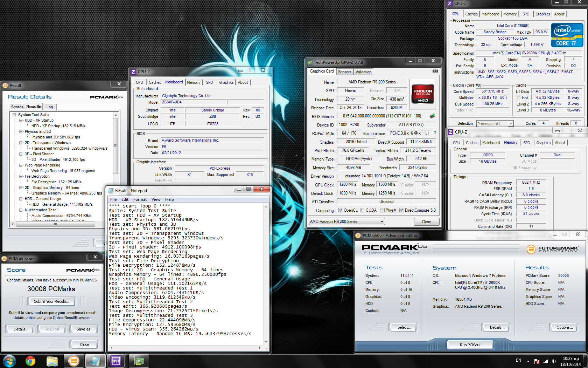Click the GPU-Z title bar icon
The height and width of the screenshot is (368, 588).
coord(309,62)
